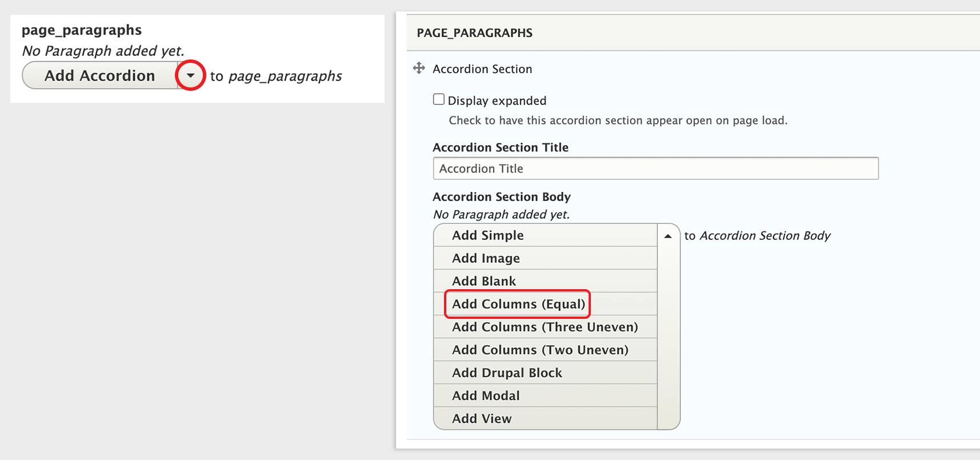Choose Add Columns (Equal) option
980x460 pixels.
point(546,304)
